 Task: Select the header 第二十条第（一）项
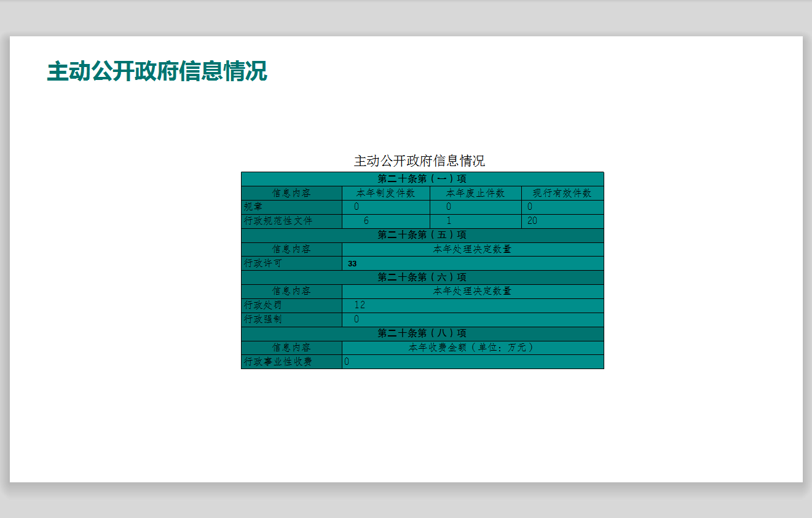[422, 179]
